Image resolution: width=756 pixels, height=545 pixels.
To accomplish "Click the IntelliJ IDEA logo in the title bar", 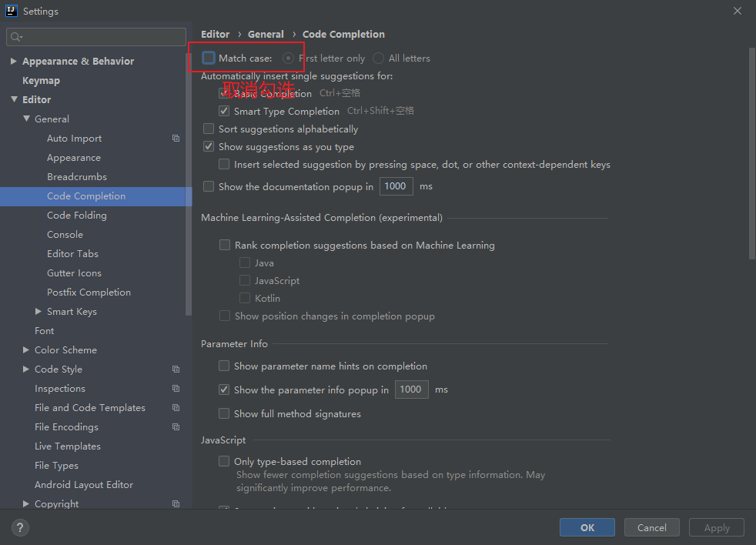I will pos(11,11).
